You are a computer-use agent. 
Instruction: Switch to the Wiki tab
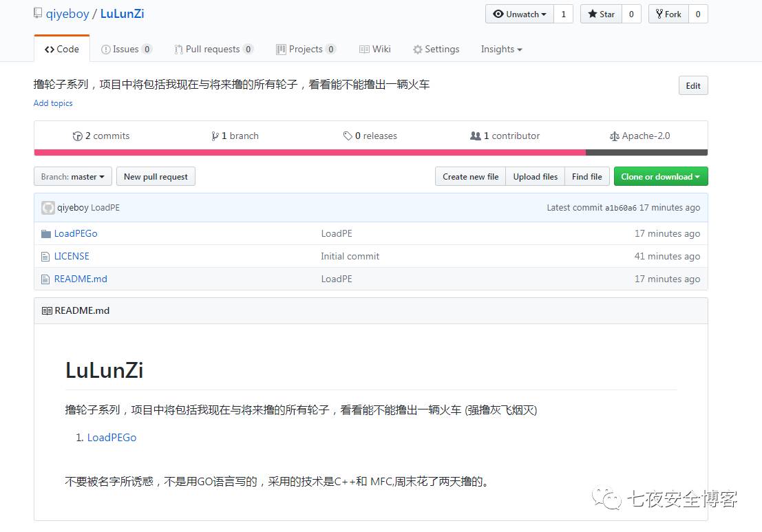coord(374,49)
